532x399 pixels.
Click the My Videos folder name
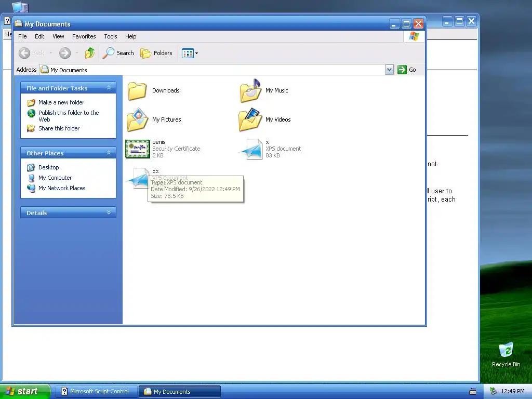tap(278, 120)
